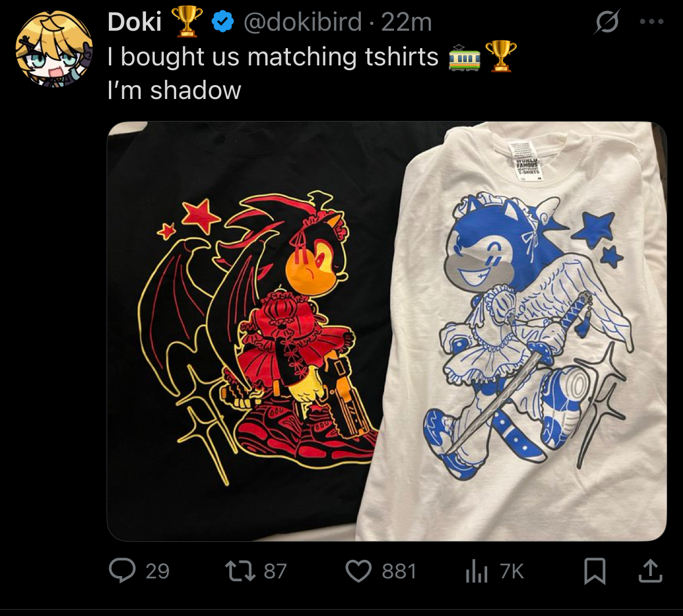Open Doki's profile avatar
Viewport: 683px width, 616px height.
point(54,47)
